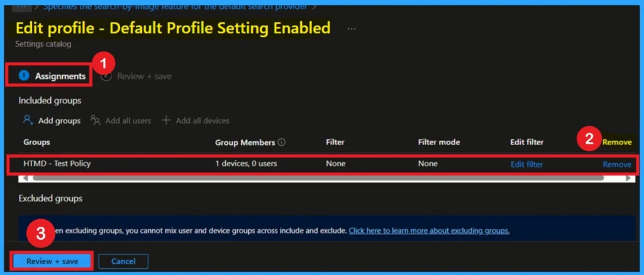Screen dimensions: 644x275
Task: Select Add all users option
Action: [128, 121]
